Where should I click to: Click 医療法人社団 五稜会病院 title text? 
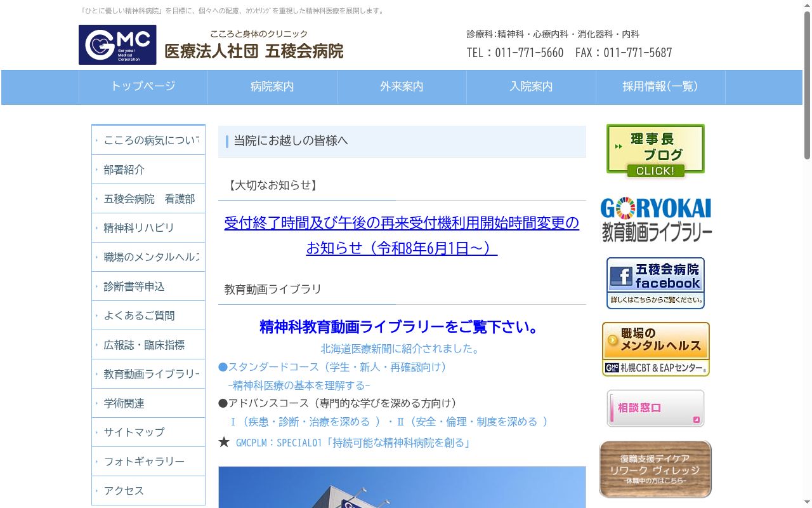pos(254,51)
